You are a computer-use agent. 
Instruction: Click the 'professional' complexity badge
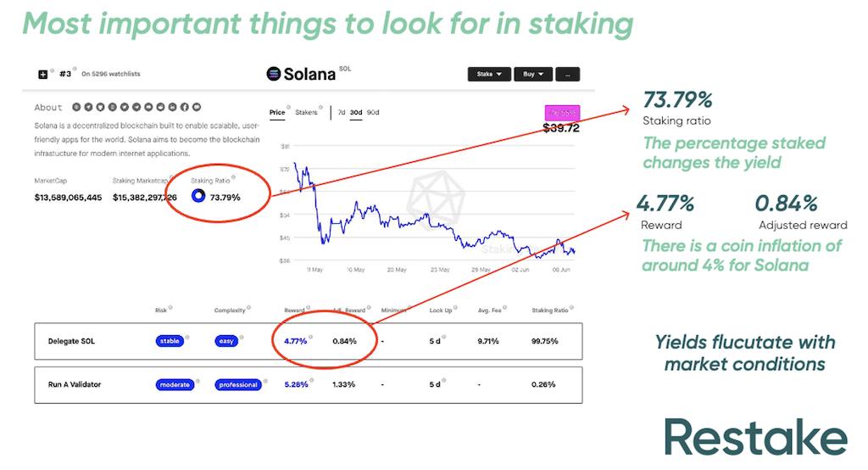[237, 384]
